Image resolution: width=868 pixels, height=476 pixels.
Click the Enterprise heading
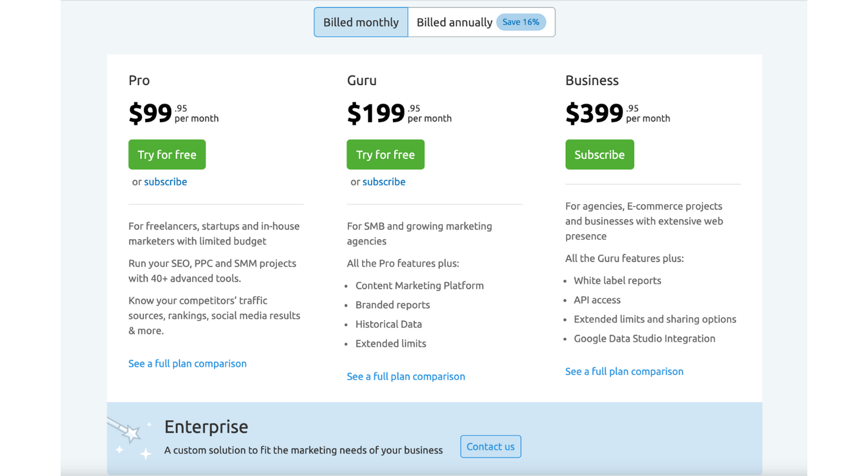tap(206, 427)
